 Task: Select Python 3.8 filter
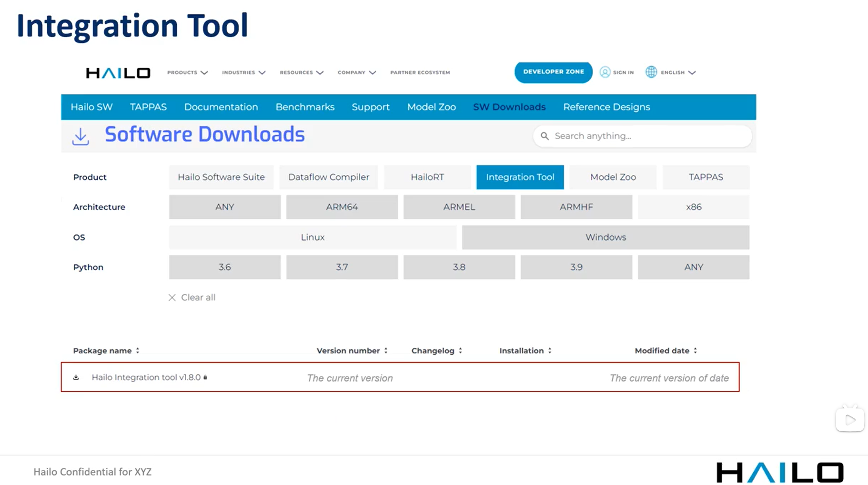point(459,267)
